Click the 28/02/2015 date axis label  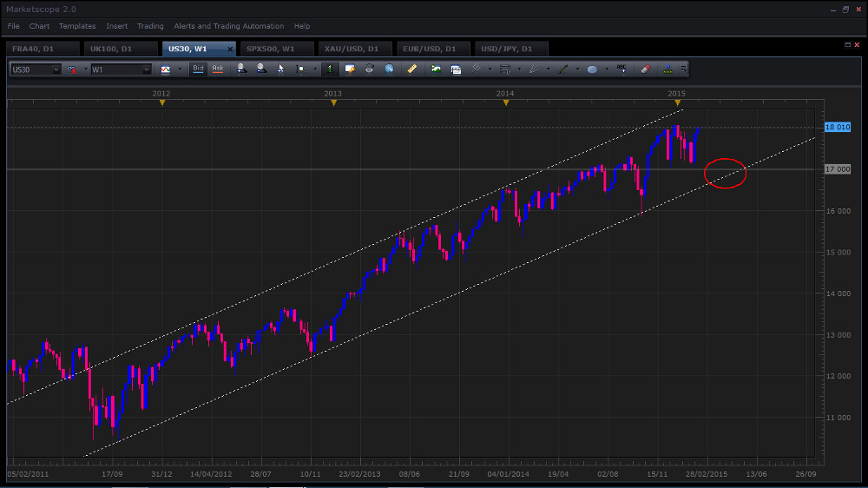point(707,474)
